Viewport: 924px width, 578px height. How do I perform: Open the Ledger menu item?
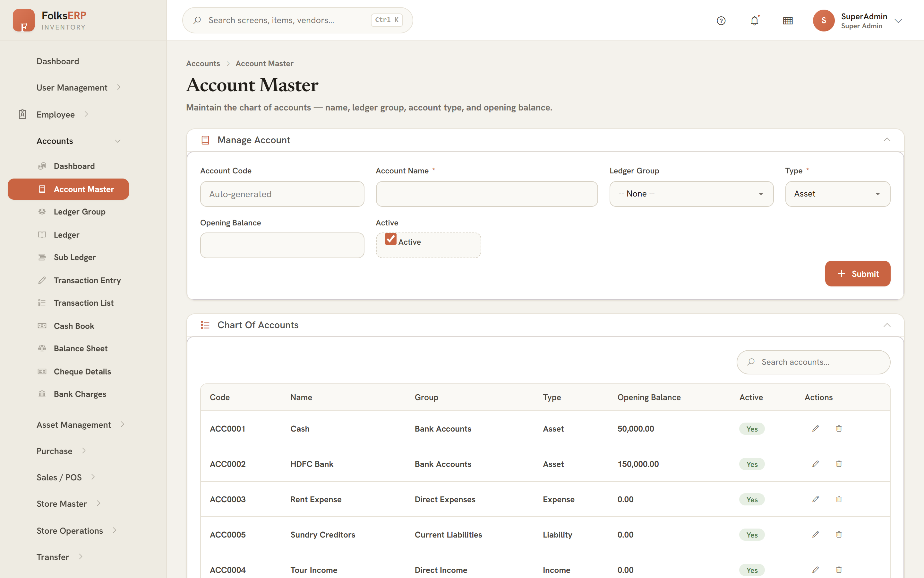(x=66, y=235)
